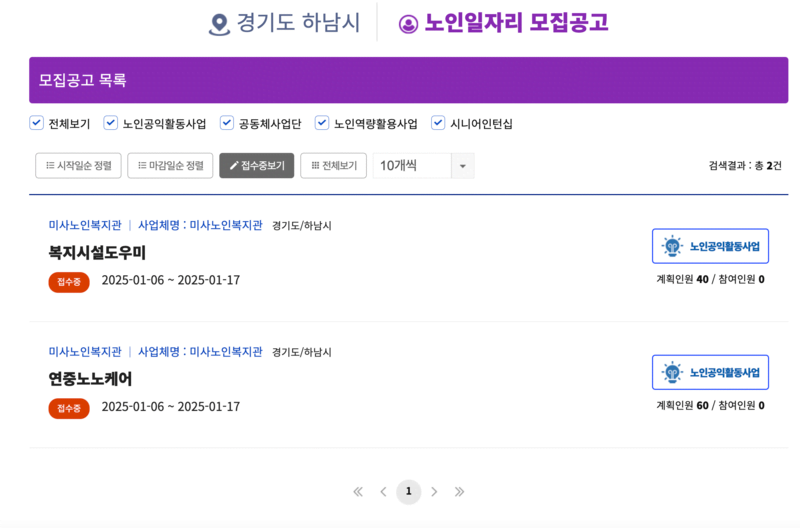This screenshot has height=528, width=800.
Task: Click 노인공익활동사업 badge for 복지시설도우미
Action: [710, 246]
